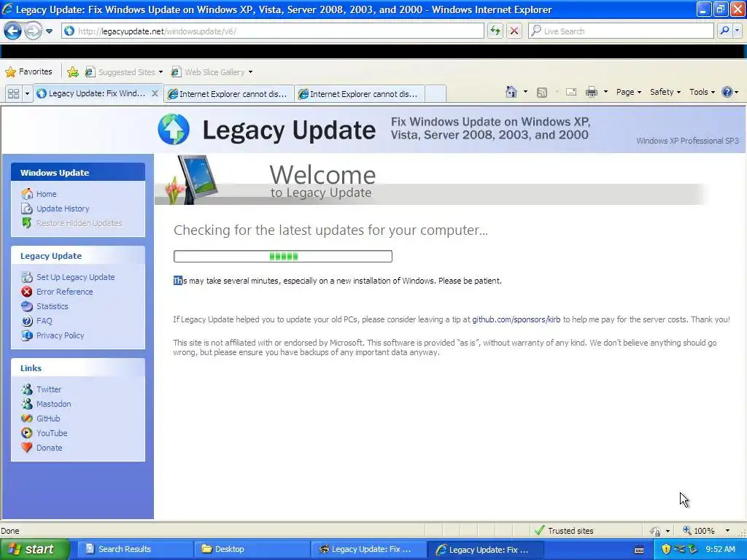Switch to second Internet Explorer cannot display tab
This screenshot has height=560, width=747.
[x=228, y=94]
